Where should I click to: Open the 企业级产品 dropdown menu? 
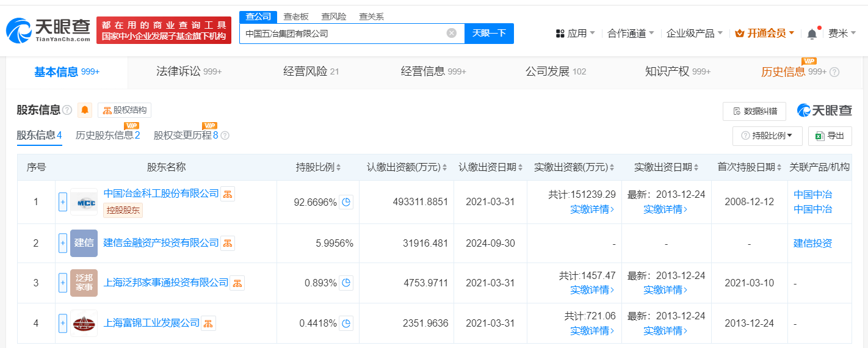(694, 34)
